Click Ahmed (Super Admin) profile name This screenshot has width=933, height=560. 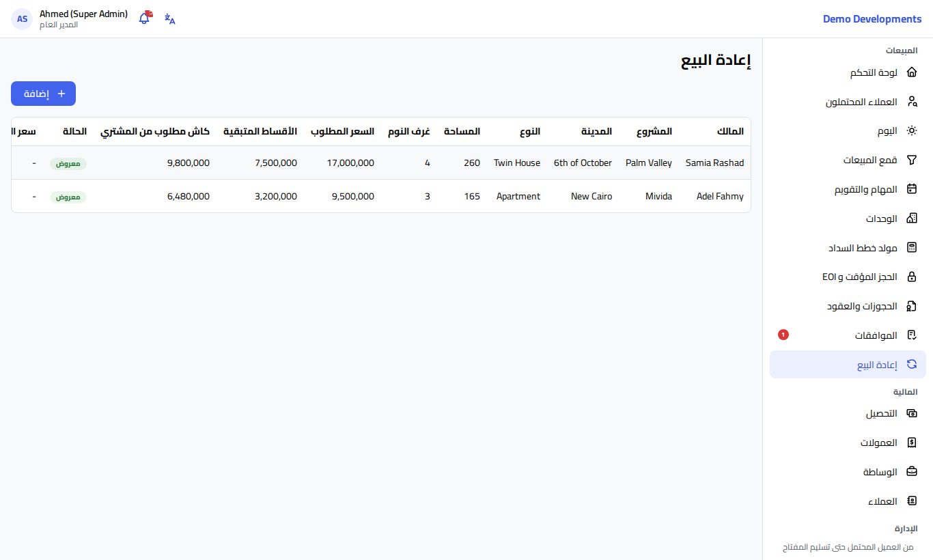coord(83,14)
